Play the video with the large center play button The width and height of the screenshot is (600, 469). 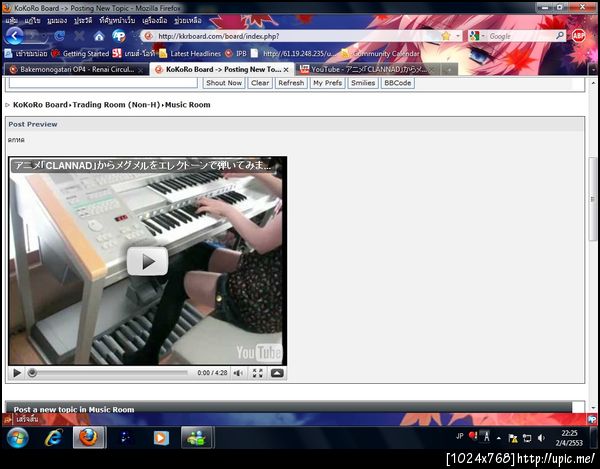click(147, 261)
